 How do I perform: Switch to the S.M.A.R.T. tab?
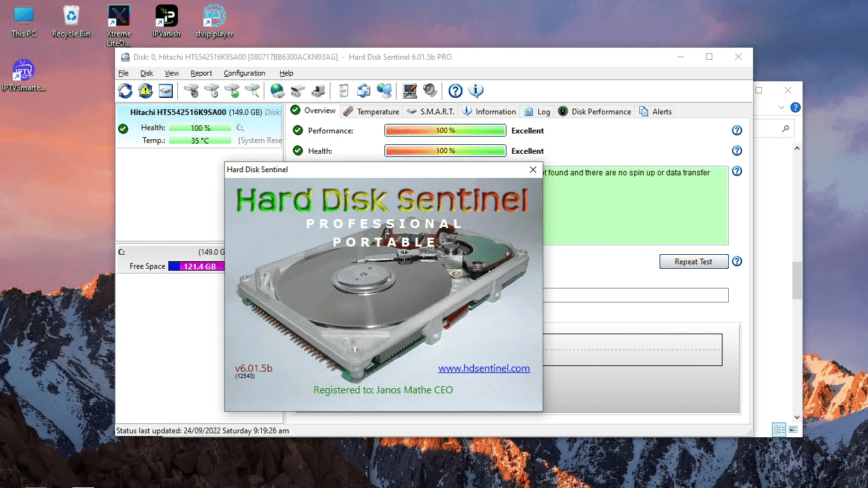tap(431, 111)
